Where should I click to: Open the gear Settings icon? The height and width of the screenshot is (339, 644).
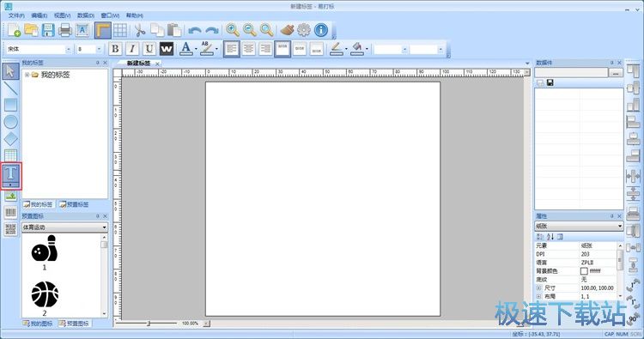[304, 30]
